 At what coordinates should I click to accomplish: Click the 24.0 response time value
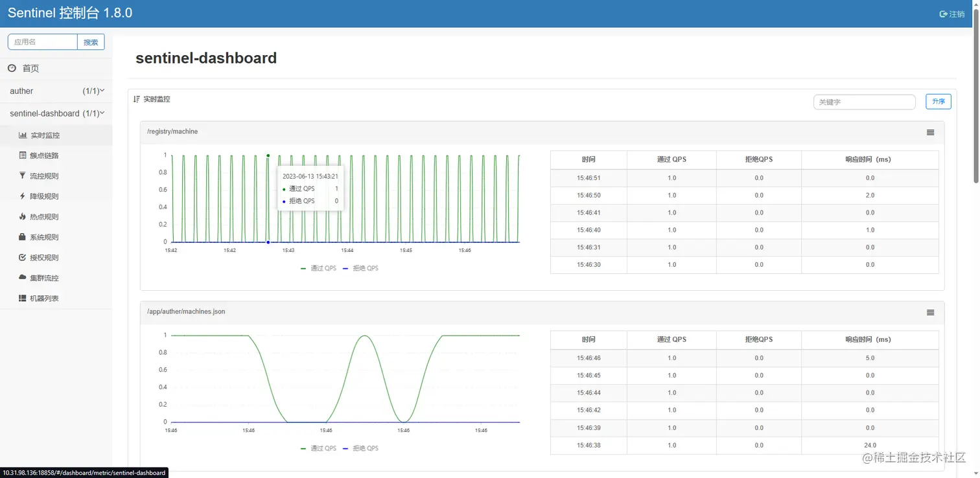[870, 445]
